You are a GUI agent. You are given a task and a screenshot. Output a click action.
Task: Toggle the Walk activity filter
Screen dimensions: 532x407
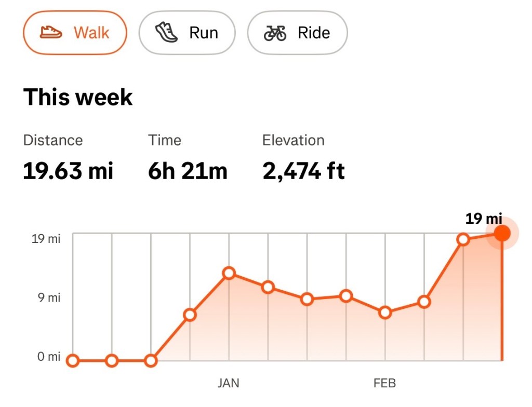(x=74, y=32)
